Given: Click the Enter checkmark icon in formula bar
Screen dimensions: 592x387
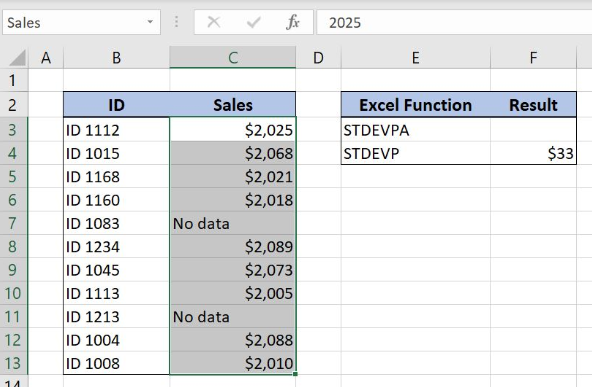Looking at the screenshot, I should point(253,22).
